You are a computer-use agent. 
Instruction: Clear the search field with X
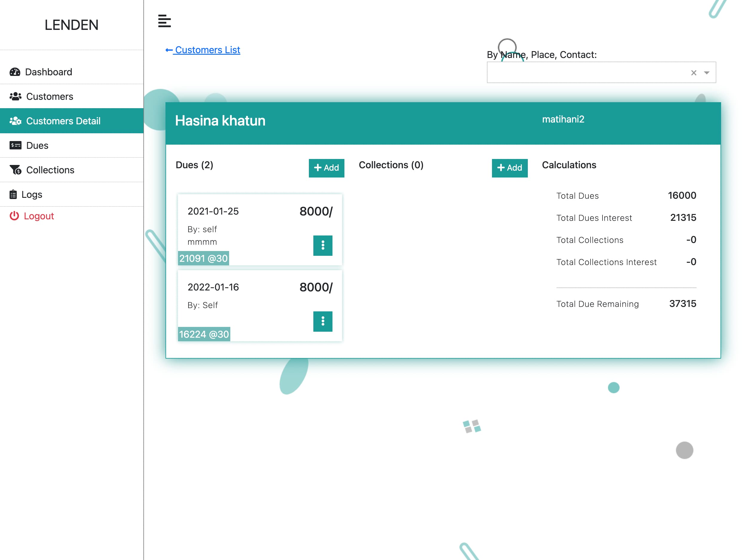693,73
